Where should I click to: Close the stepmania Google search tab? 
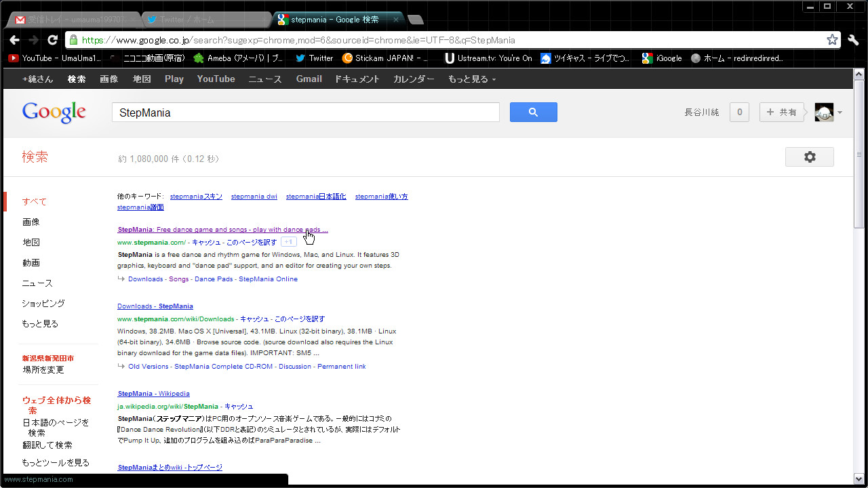(x=396, y=20)
